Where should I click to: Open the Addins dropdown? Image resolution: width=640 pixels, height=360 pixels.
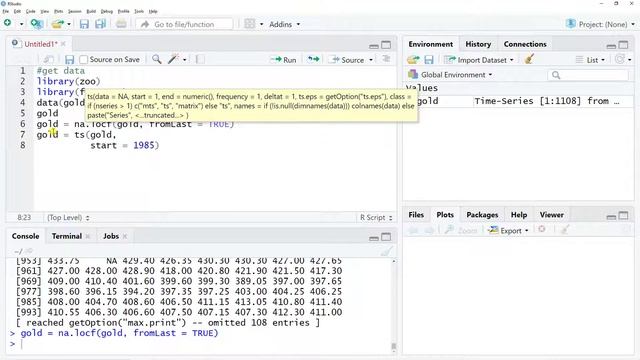284,24
